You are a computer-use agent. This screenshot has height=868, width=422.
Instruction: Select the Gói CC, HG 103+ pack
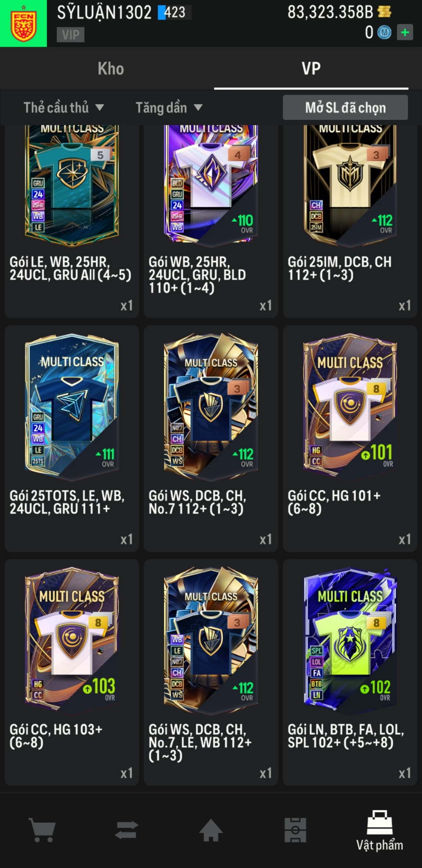coord(72,672)
